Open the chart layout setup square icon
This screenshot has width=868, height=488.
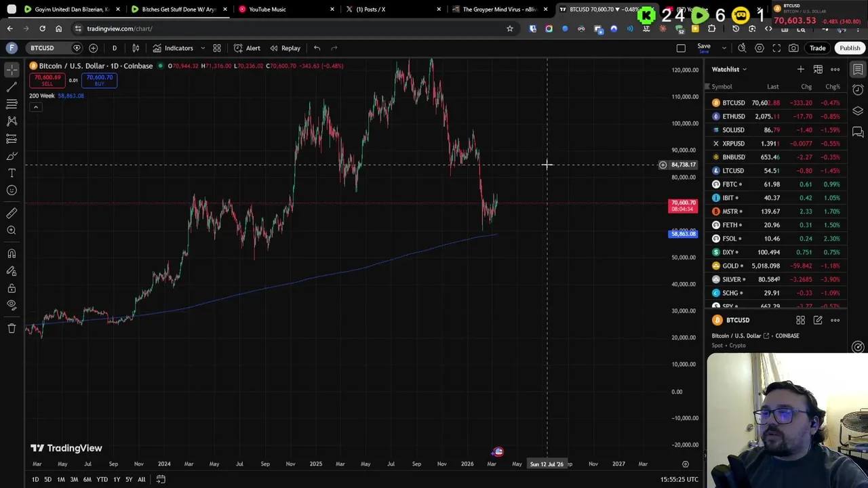click(681, 48)
